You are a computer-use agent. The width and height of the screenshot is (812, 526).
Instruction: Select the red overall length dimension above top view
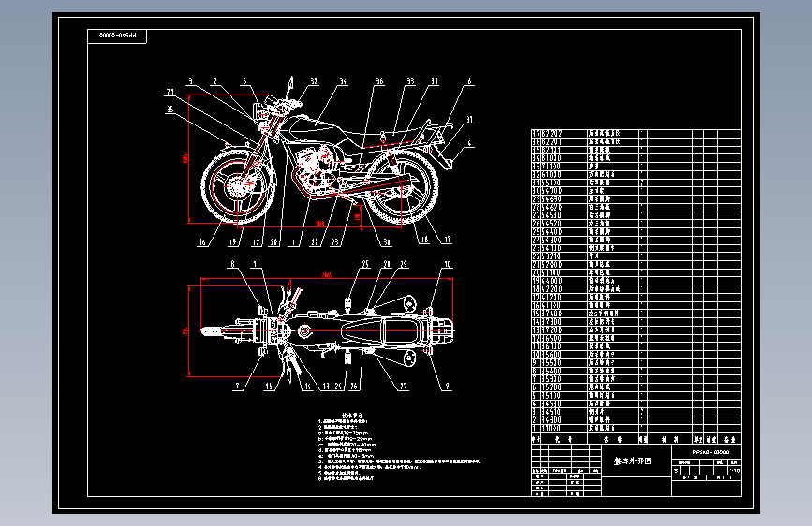[326, 275]
